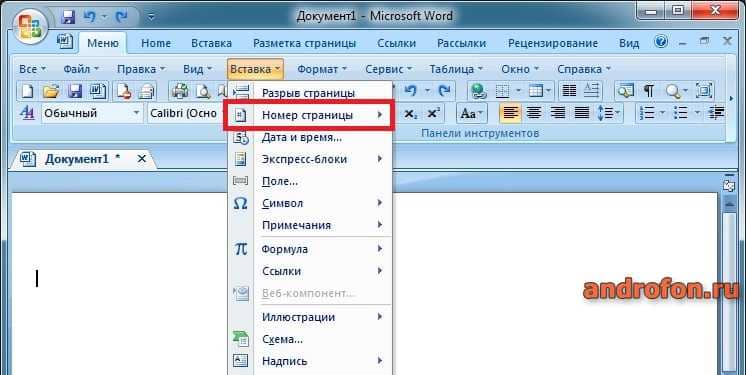Switch to the Home ribbon tab

[x=156, y=43]
